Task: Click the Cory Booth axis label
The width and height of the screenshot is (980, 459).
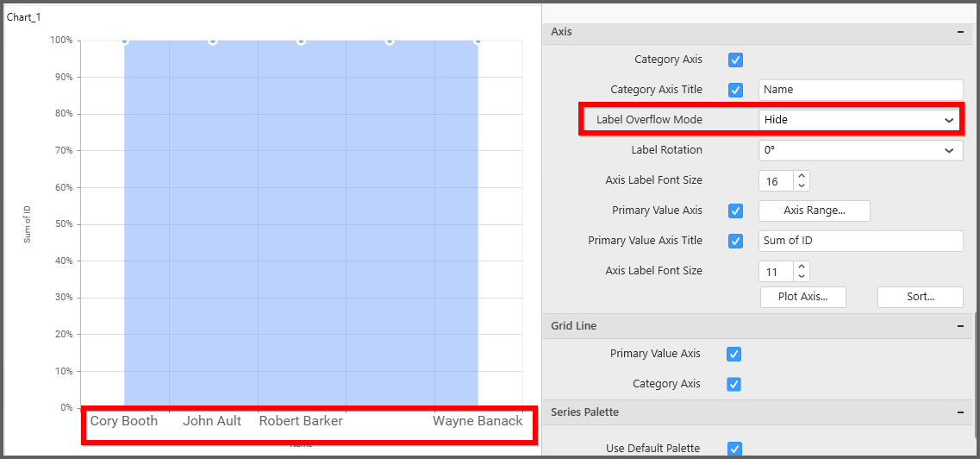Action: [124, 421]
